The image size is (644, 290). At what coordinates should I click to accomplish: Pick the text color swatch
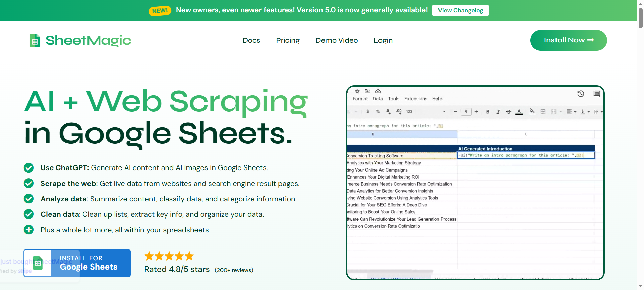(519, 112)
